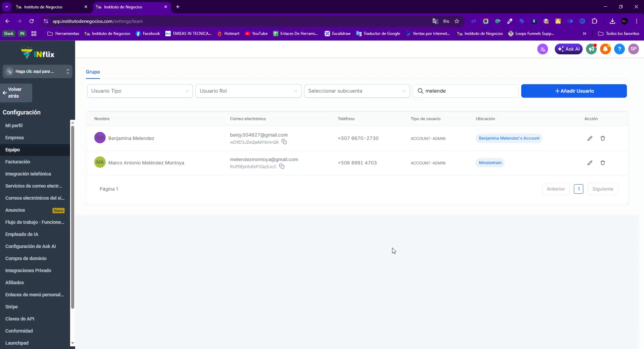Delete Benjamina Melendez user via trash icon
Screen dimensions: 644x349
pyautogui.click(x=603, y=138)
